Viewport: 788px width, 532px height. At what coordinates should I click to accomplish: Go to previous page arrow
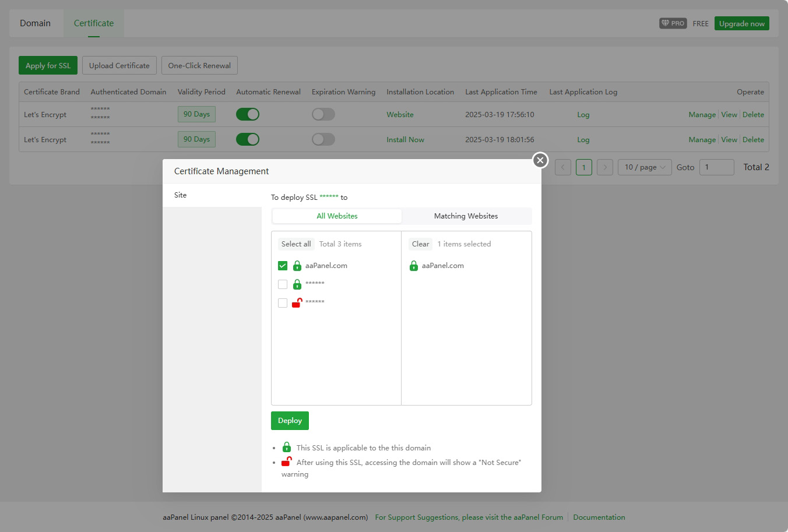(x=562, y=167)
